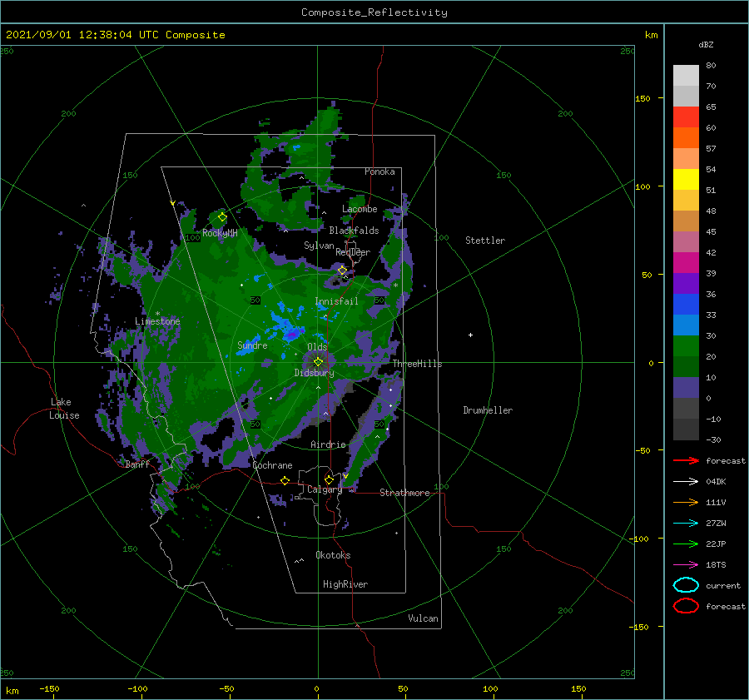Click the asterisk marker above Limestone
This screenshot has width=749, height=700.
(x=157, y=314)
